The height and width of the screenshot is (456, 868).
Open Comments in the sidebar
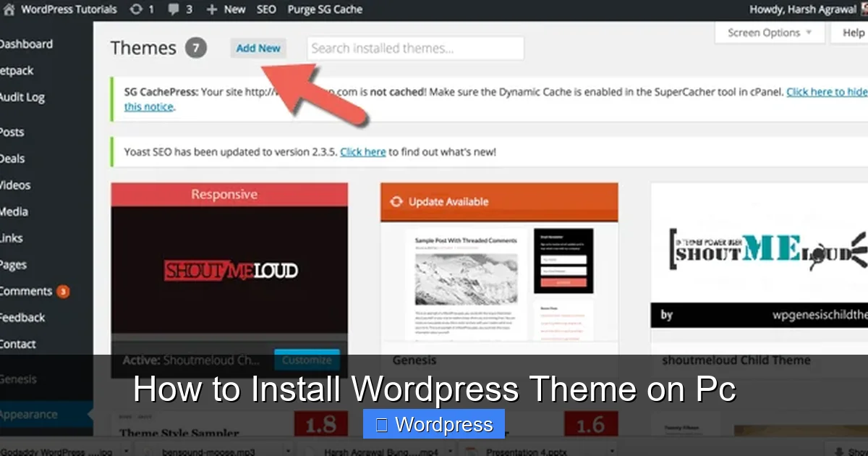click(26, 291)
